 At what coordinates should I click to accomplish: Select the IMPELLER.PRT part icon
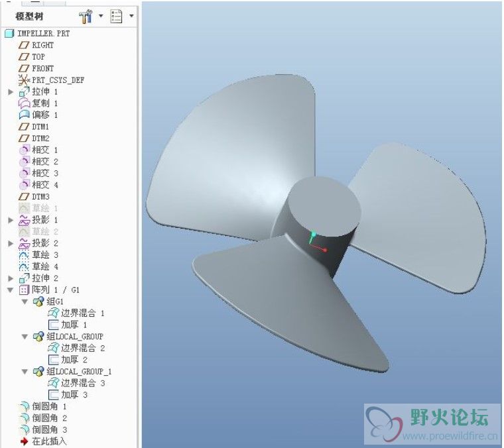click(9, 33)
